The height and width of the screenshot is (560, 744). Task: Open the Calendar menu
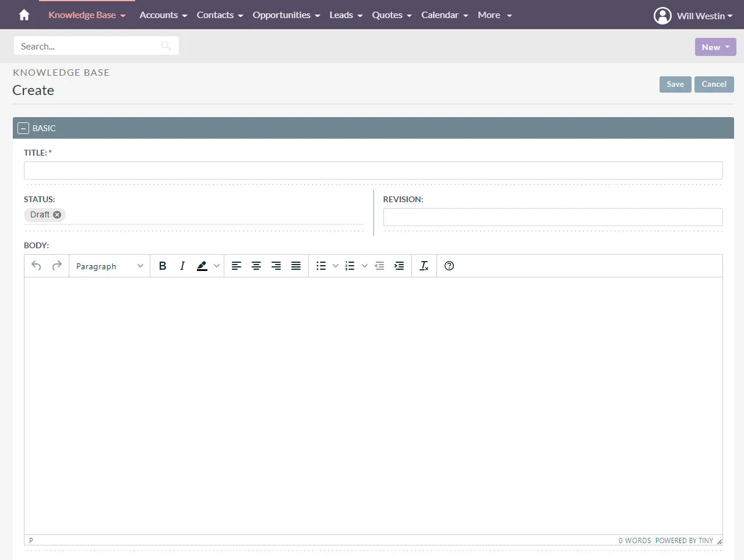pos(445,15)
